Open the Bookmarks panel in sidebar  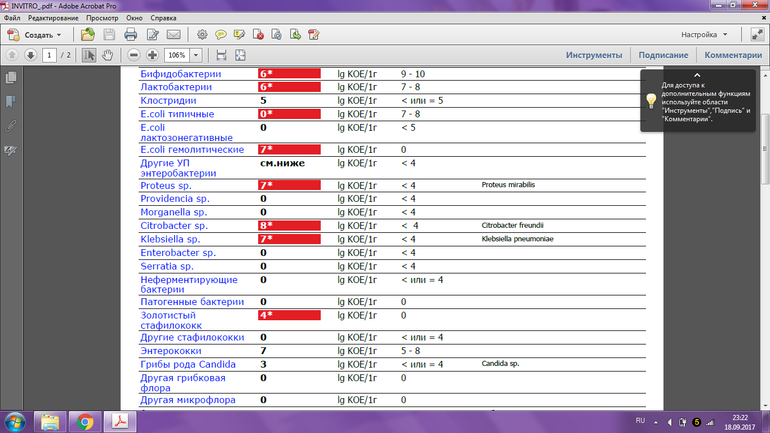pos(11,102)
